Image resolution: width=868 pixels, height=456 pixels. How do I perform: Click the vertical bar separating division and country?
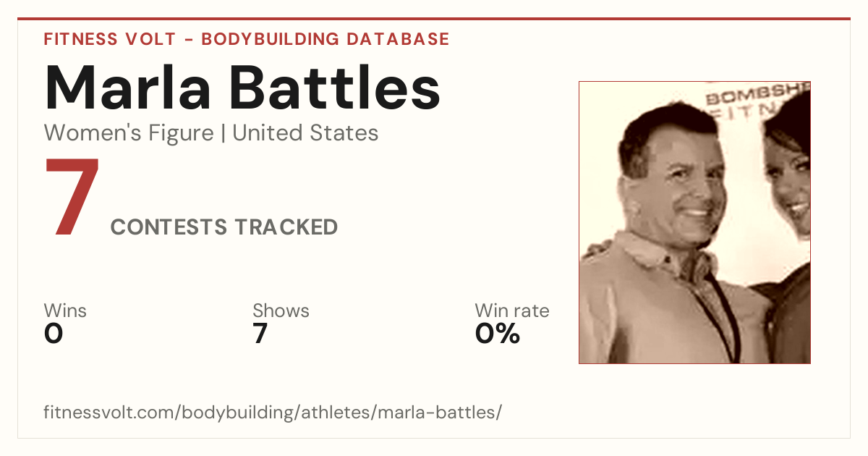click(223, 133)
